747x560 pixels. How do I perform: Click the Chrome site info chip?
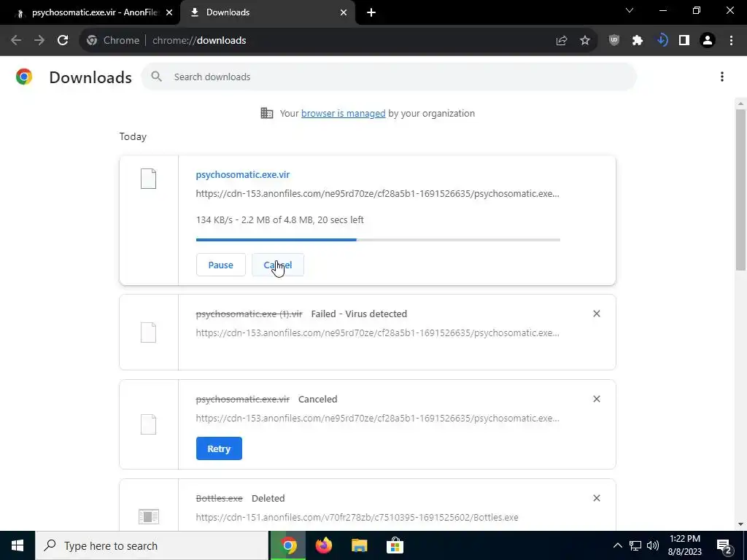tap(113, 41)
